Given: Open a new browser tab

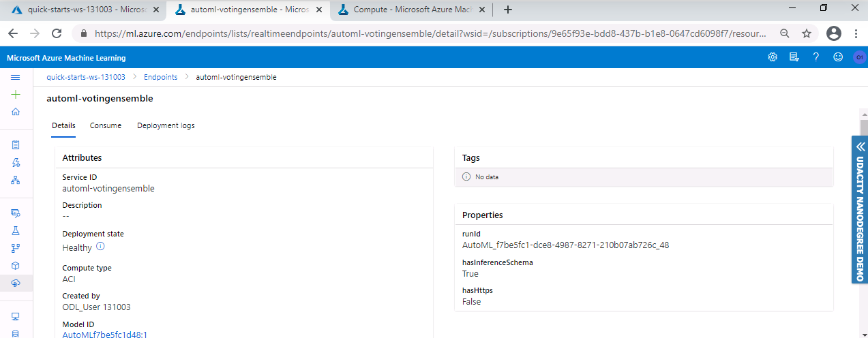Looking at the screenshot, I should click(x=507, y=10).
